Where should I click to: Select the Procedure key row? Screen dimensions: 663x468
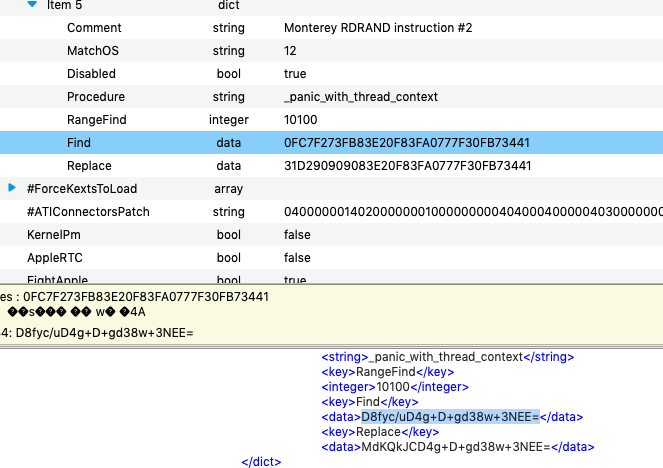click(x=96, y=97)
